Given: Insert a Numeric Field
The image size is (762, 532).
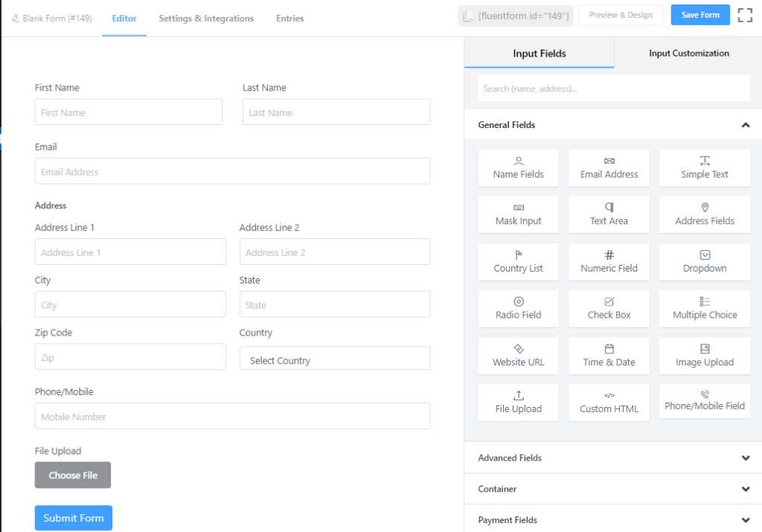Looking at the screenshot, I should click(x=609, y=261).
